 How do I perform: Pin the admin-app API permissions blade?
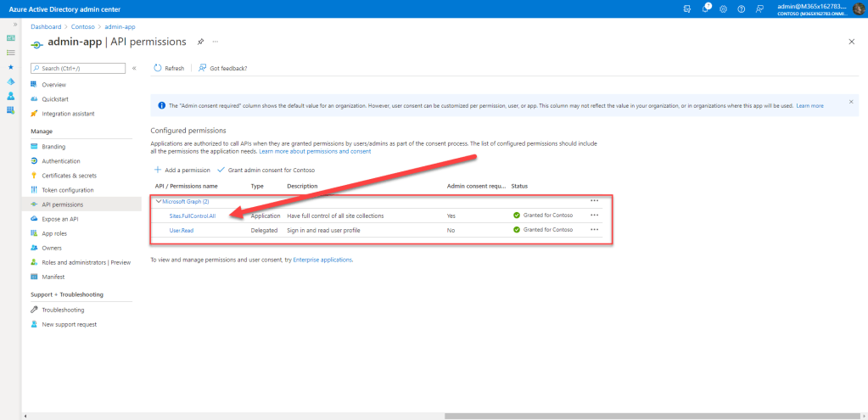(200, 42)
